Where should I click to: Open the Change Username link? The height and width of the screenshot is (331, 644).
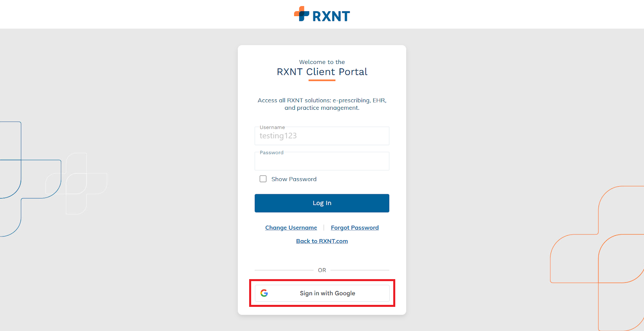click(x=291, y=228)
